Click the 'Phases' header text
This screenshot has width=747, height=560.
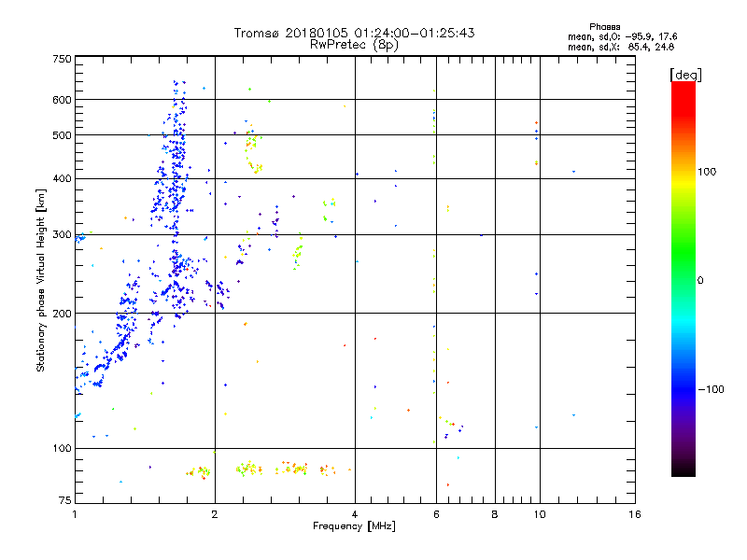pos(604,27)
